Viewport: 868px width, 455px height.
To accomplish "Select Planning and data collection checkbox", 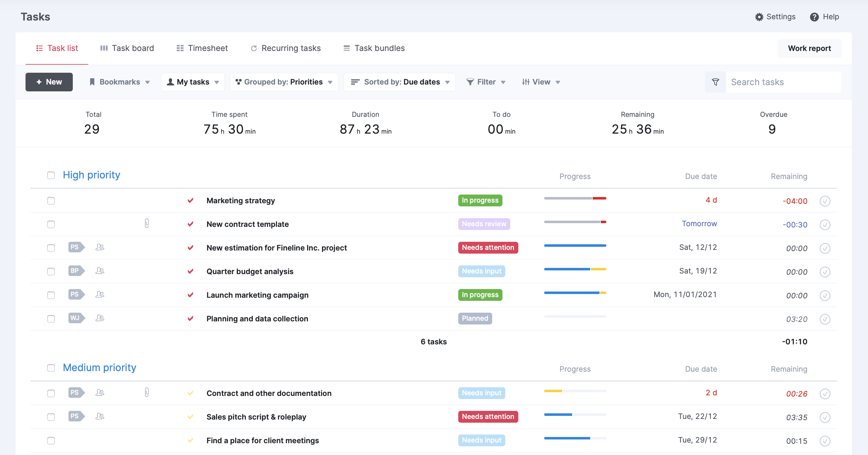I will pos(51,319).
